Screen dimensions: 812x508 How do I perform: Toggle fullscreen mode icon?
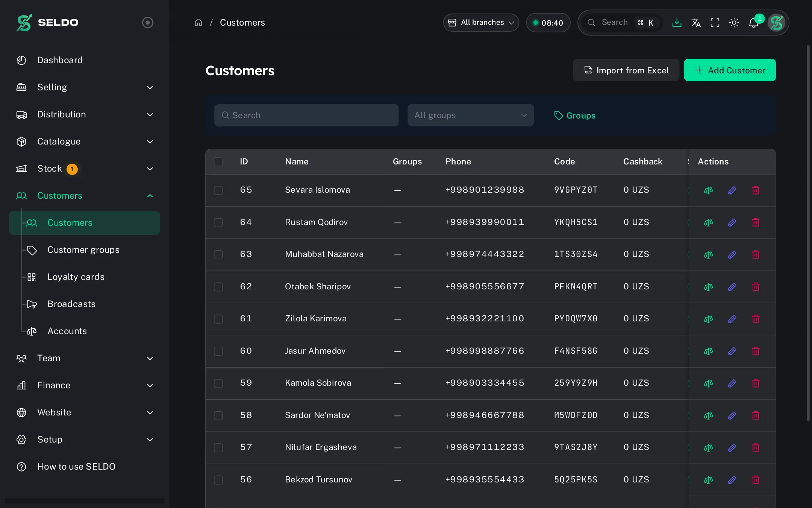click(715, 23)
